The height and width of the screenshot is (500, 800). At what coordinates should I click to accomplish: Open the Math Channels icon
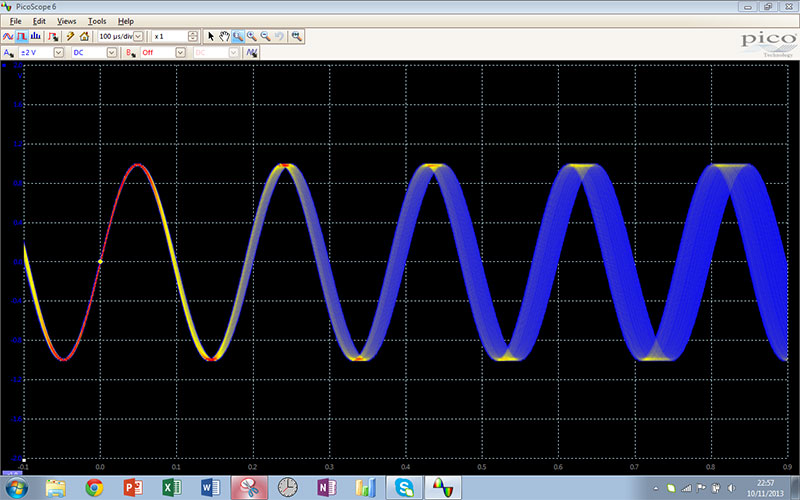pos(253,52)
